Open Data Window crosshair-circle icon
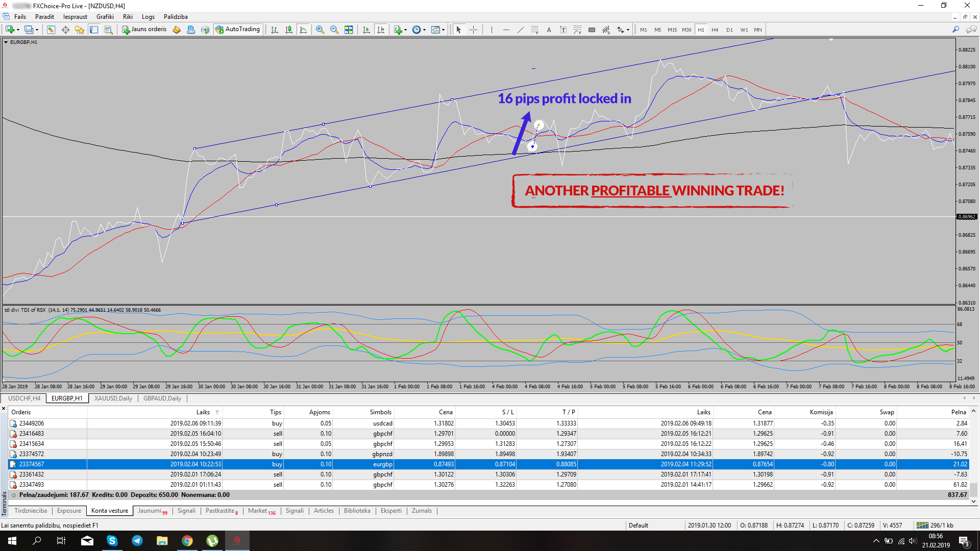The height and width of the screenshot is (551, 980). [x=65, y=30]
